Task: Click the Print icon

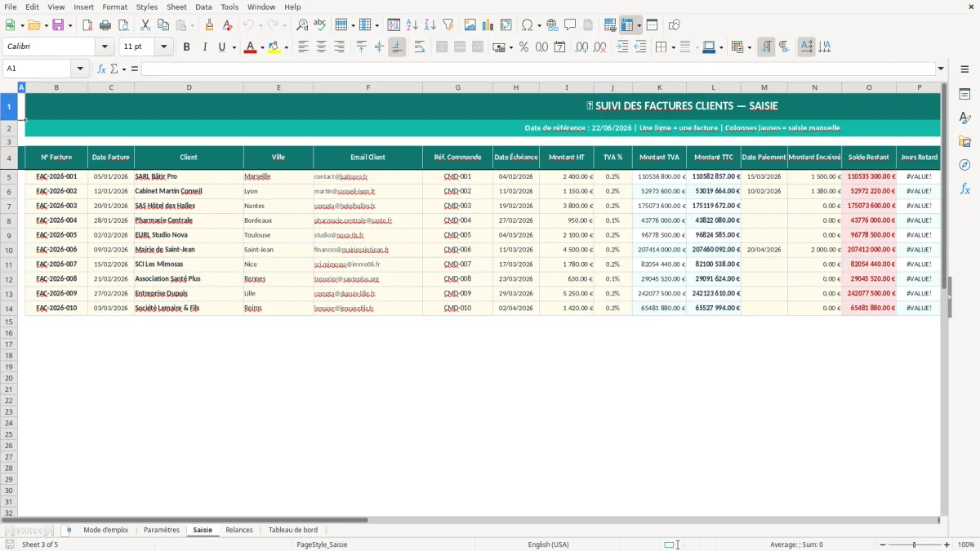Action: click(105, 25)
